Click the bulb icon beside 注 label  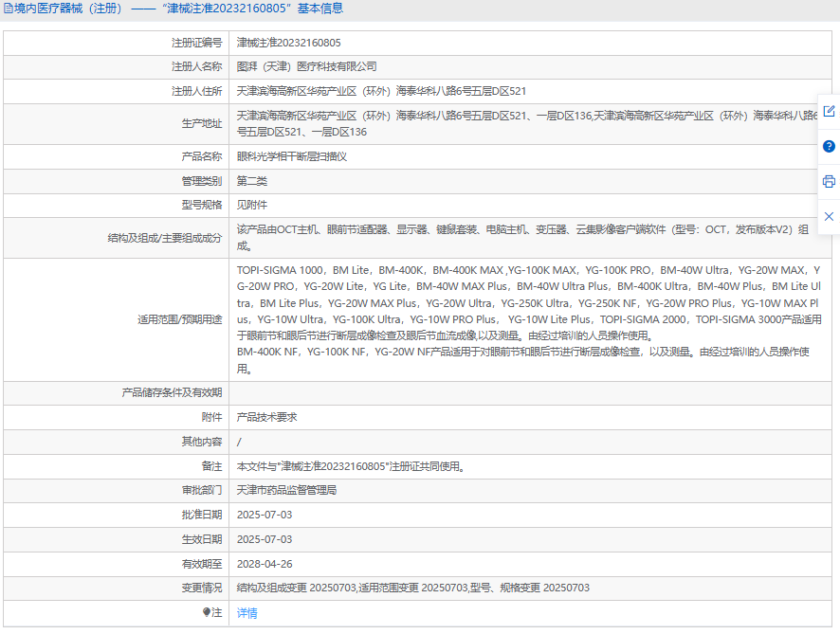coord(207,612)
